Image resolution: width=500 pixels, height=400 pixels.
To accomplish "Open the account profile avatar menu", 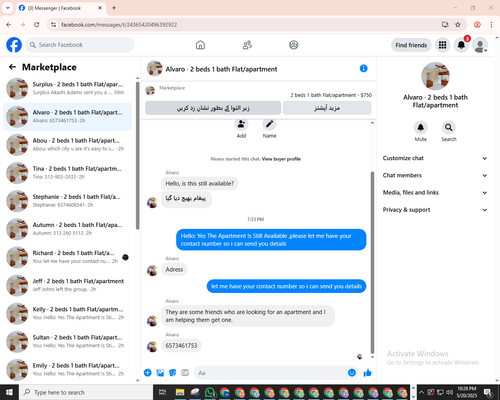I will click(x=480, y=45).
